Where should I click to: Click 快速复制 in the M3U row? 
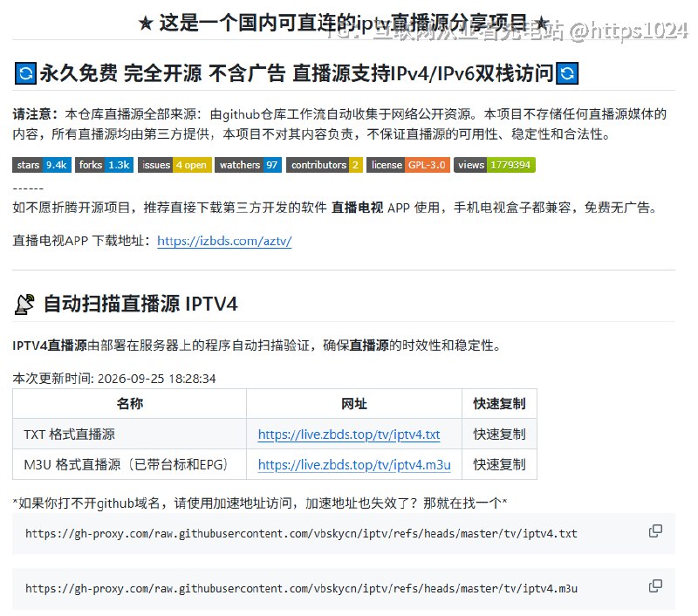499,464
